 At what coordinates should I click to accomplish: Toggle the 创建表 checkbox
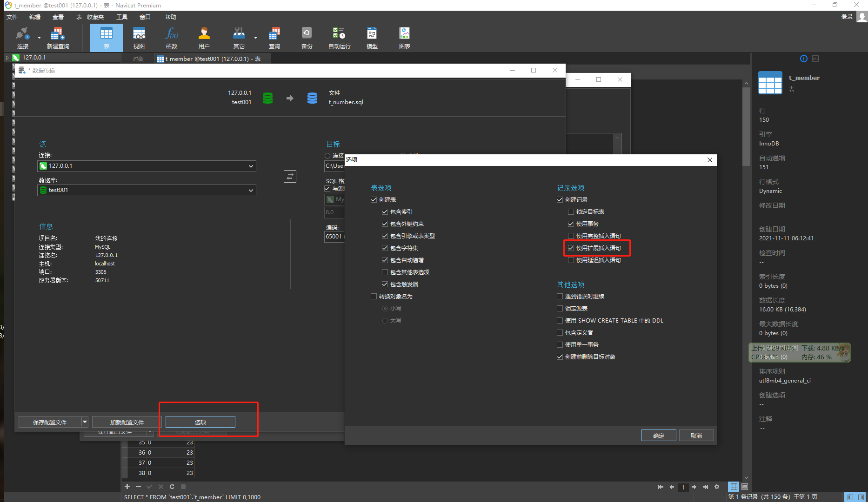(374, 200)
